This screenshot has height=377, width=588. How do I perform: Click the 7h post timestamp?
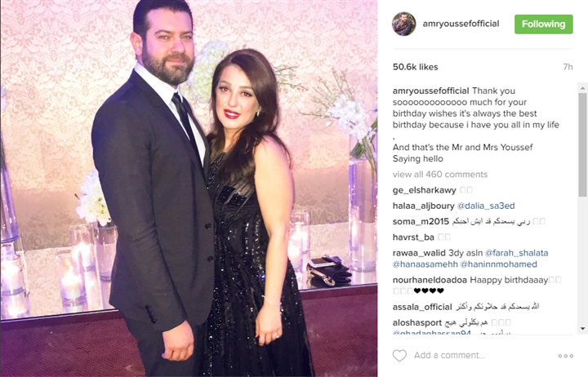click(x=568, y=67)
